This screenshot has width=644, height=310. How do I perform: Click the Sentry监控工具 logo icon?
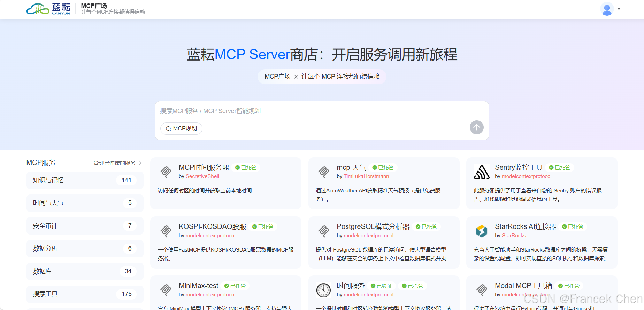tap(482, 172)
